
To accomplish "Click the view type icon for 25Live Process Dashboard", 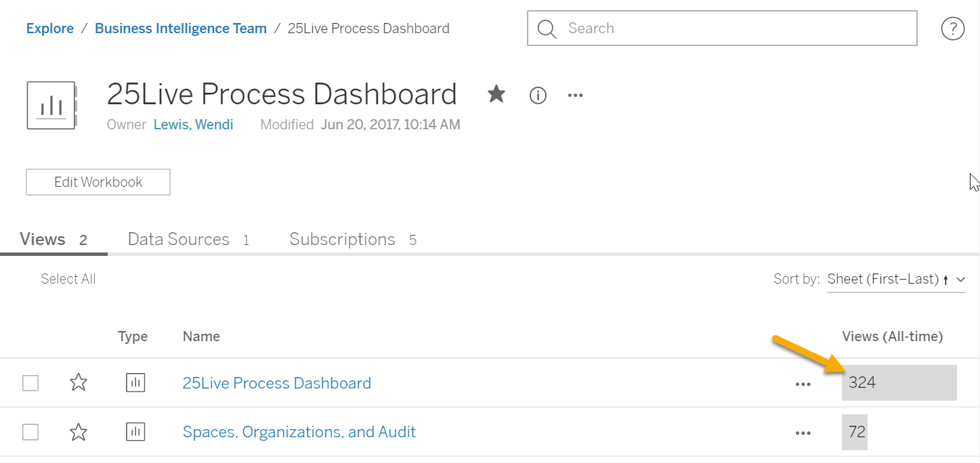I will click(x=135, y=382).
